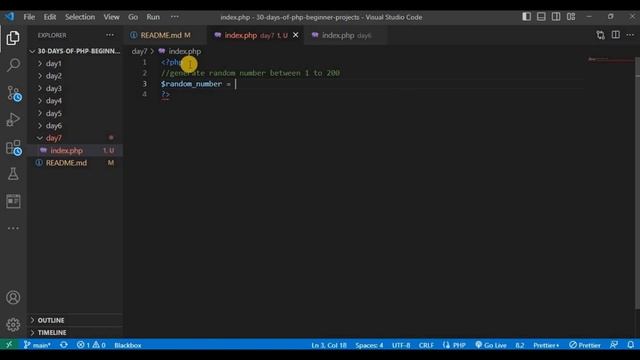Open the Accounts menu
Screen dimensions: 640x360
tap(13, 298)
